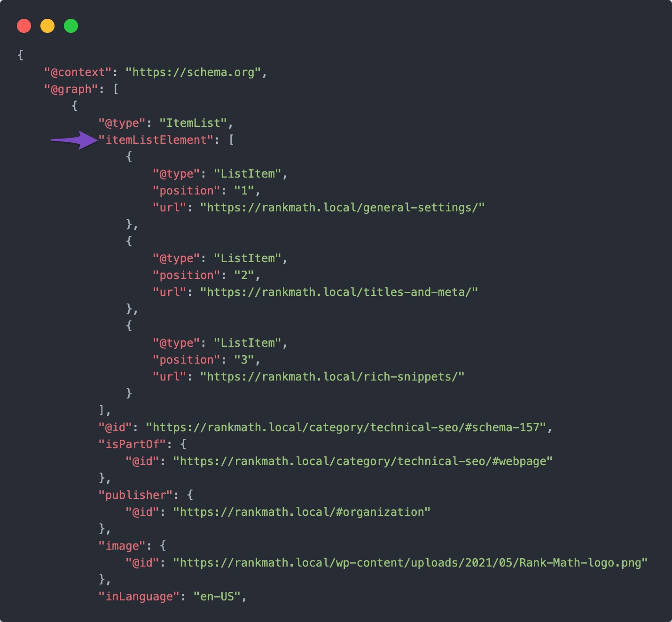The width and height of the screenshot is (672, 622).
Task: Click the "itemListElement" key
Action: tap(156, 140)
